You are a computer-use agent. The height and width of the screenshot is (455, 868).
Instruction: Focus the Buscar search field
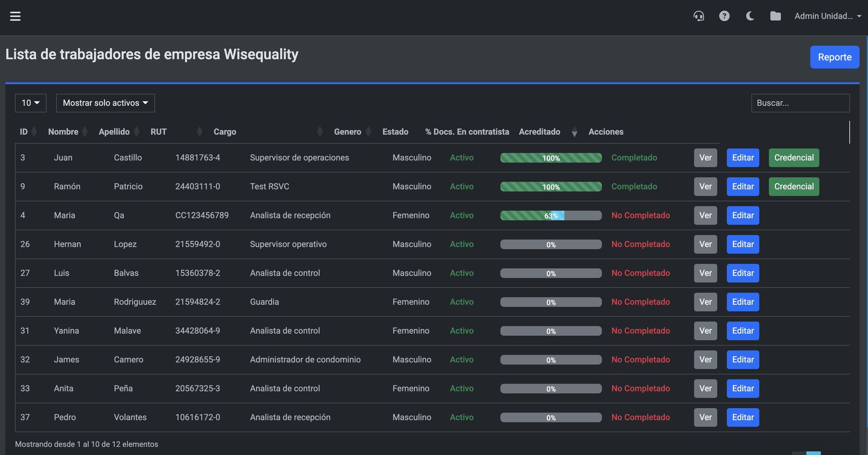point(800,103)
